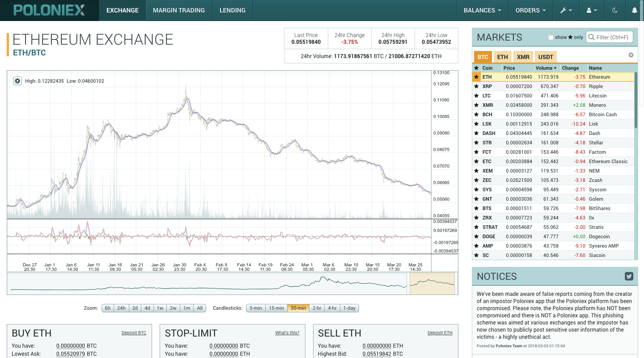Viewport: 644px width, 358px height.
Task: Toggle favorite star for LTC row
Action: pos(476,96)
